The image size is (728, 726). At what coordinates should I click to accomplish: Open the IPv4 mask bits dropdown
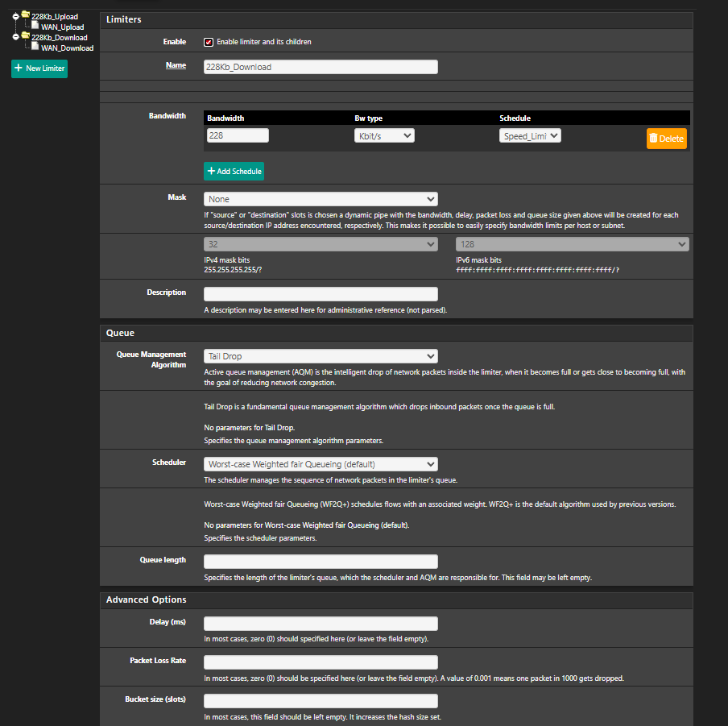tap(321, 244)
